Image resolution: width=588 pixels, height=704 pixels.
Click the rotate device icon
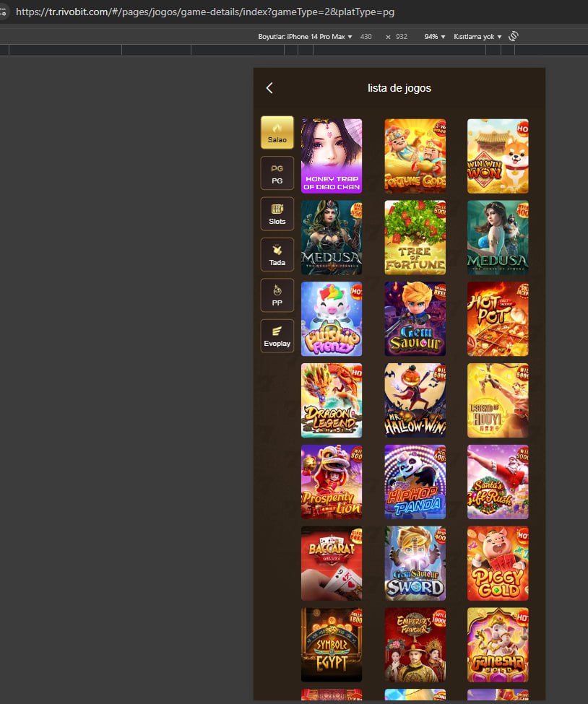pyautogui.click(x=514, y=36)
